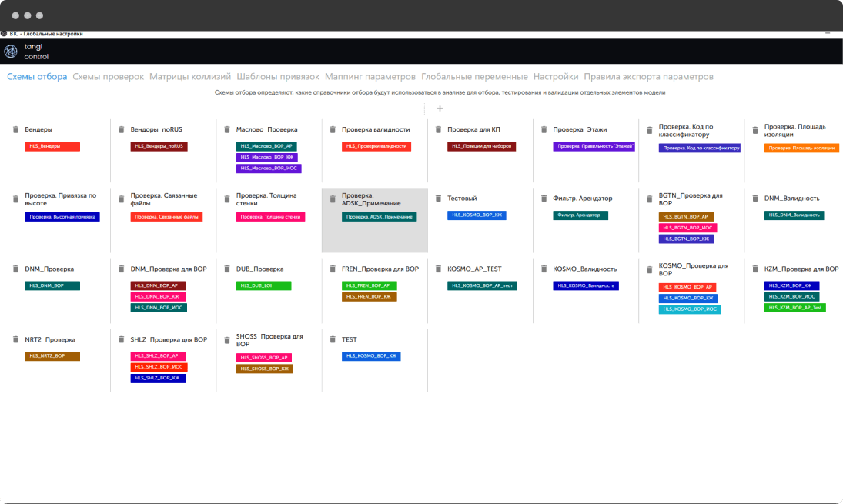Image resolution: width=843 pixels, height=504 pixels.
Task: Select HLS_NRT2_ВОР brown tag
Action: [52, 356]
